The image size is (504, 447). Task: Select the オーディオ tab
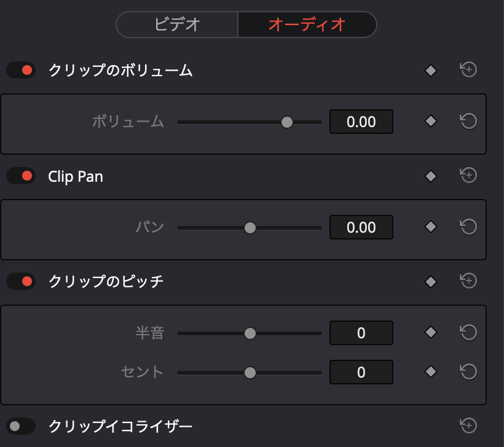[307, 25]
